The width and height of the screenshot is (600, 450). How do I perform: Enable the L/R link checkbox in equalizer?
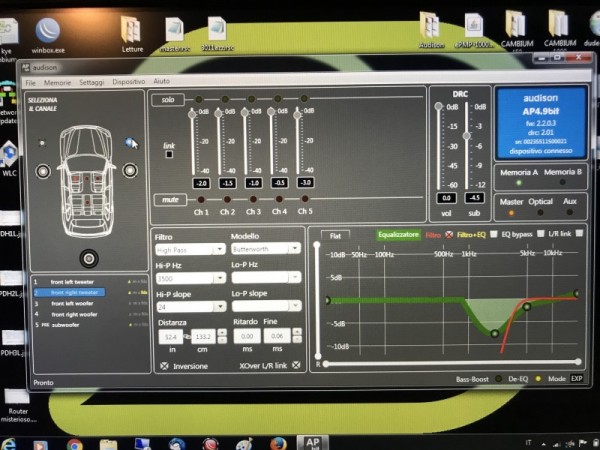coord(579,233)
